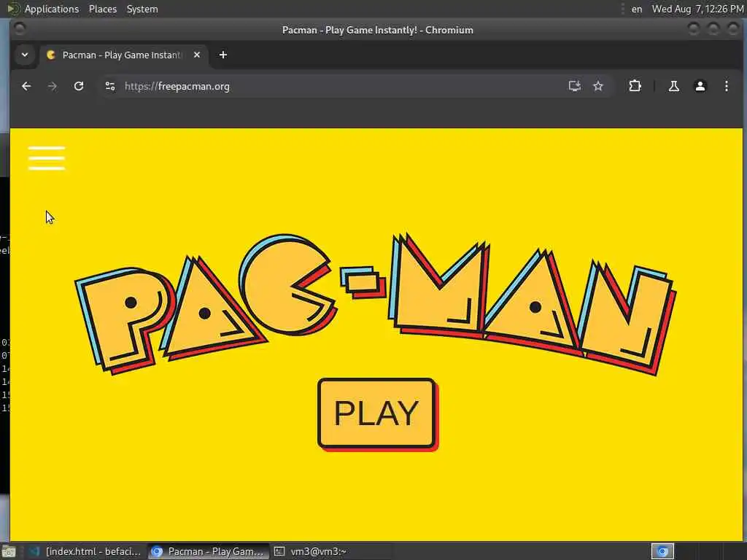Click the Chromium window menu button in title bar
Image resolution: width=747 pixels, height=560 pixels.
click(20, 29)
